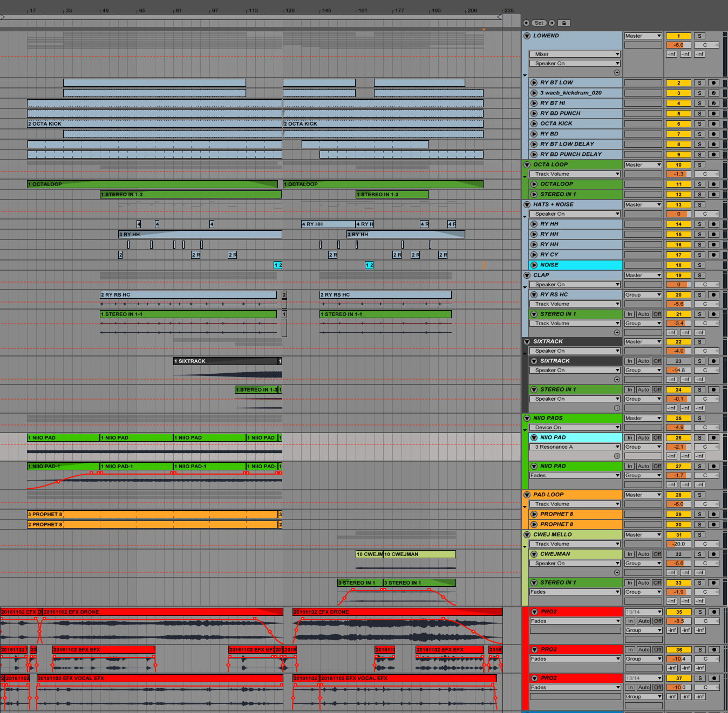The image size is (728, 713).
Task: Click the lock envelopes icon
Action: (563, 23)
